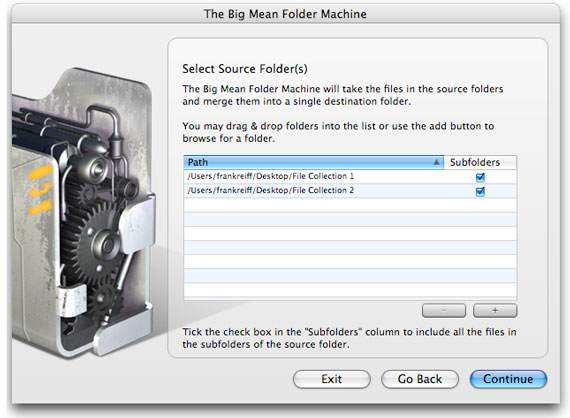Click the folder machine artwork image
This screenshot has height=418, width=570.
pyautogui.click(x=83, y=213)
